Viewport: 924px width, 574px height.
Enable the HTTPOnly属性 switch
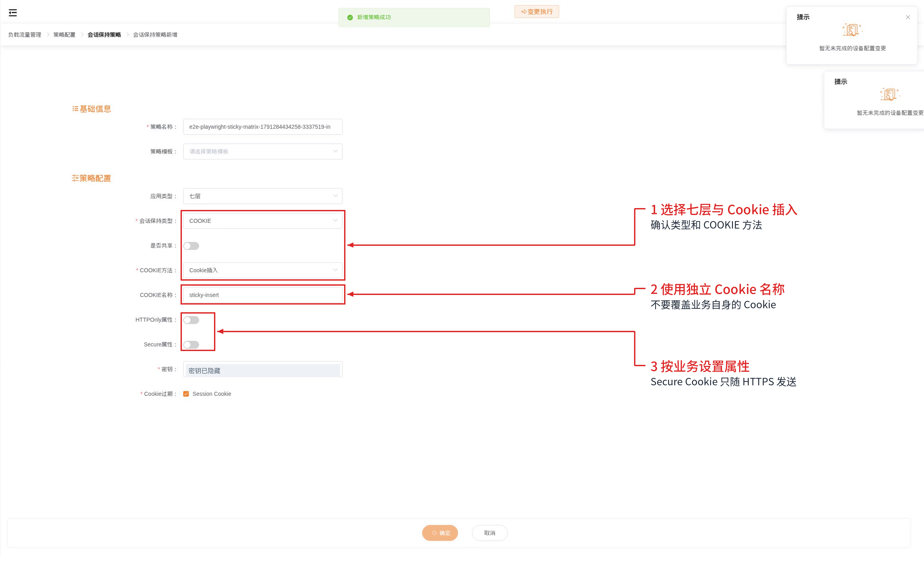(191, 320)
